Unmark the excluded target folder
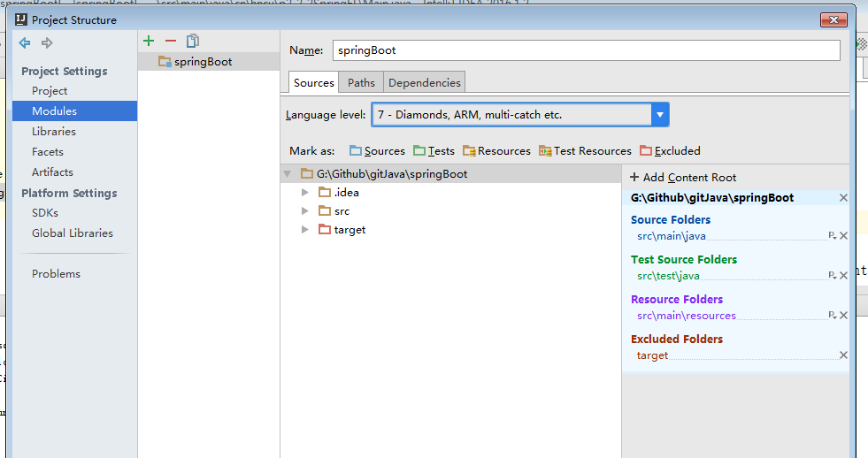This screenshot has height=458, width=868. pos(843,355)
